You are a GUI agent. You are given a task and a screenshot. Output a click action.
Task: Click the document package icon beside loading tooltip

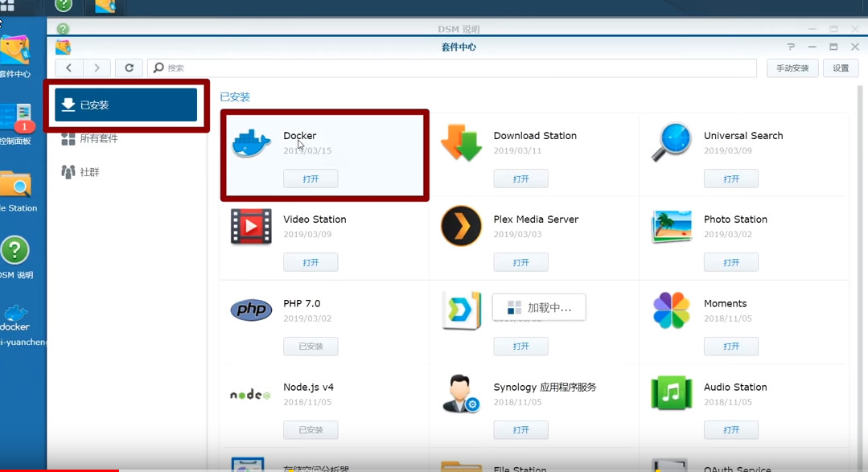point(461,310)
